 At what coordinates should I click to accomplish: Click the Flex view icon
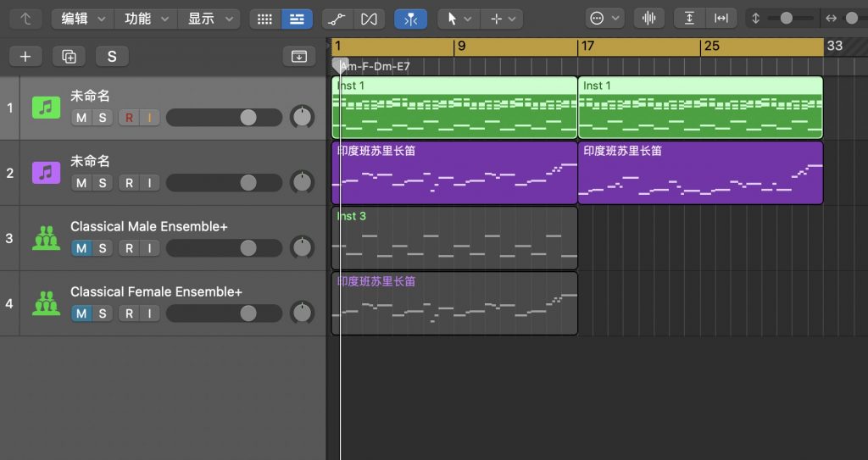coord(369,19)
